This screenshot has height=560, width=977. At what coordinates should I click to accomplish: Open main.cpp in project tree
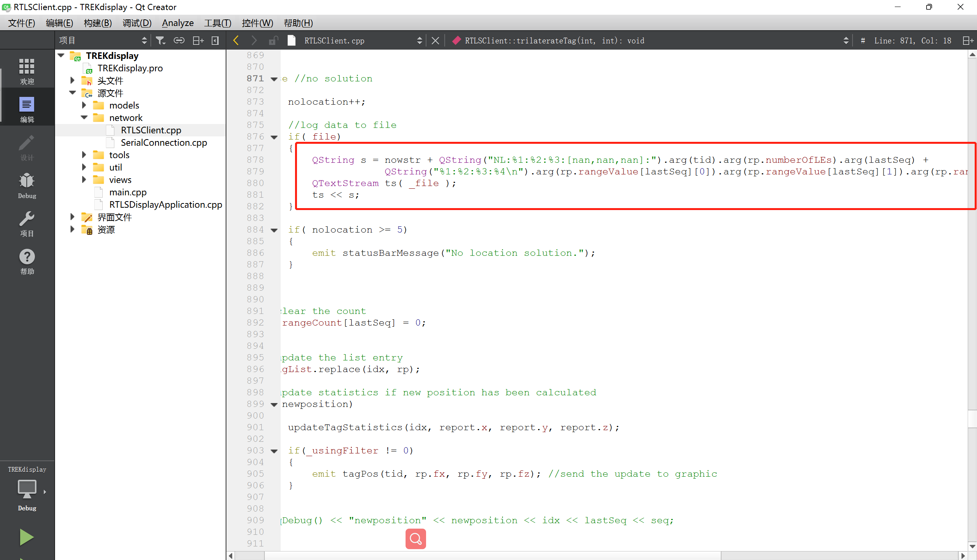click(x=128, y=192)
